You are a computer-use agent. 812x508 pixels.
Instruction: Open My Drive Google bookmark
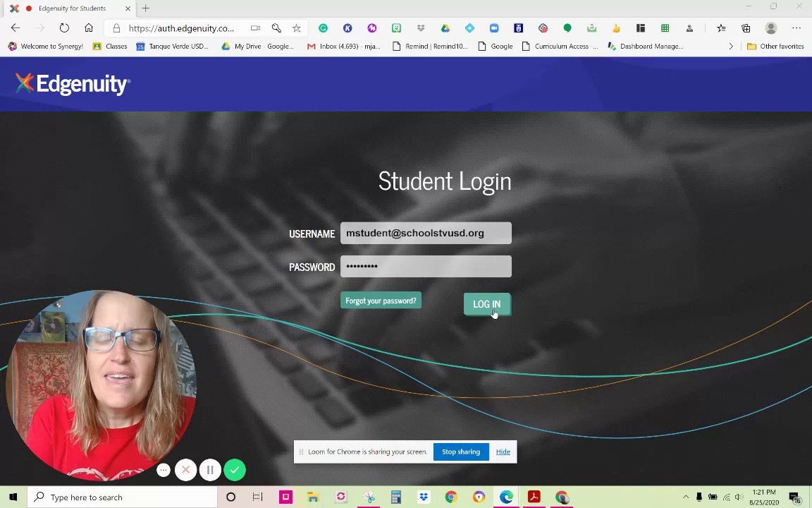pos(257,46)
